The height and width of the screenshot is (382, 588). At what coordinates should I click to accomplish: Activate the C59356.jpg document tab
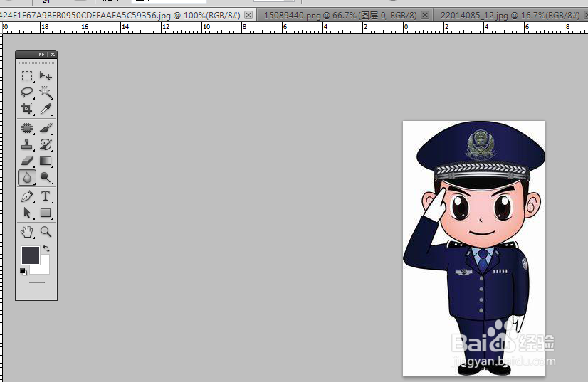point(120,16)
